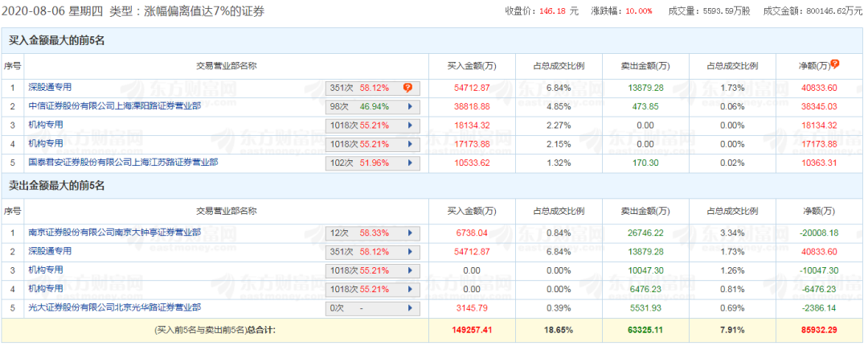Click the orange question mark in the top 深股通专用 row
The image size is (868, 346).
pyautogui.click(x=407, y=87)
